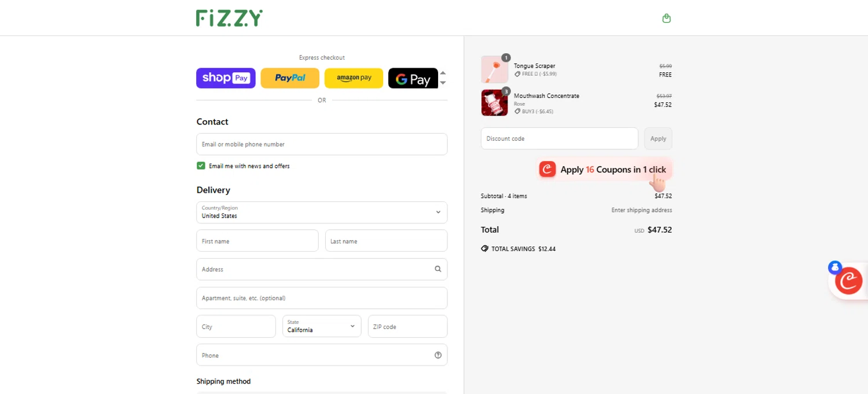This screenshot has height=394, width=868.
Task: Click the struck-through $53.97 price
Action: (664, 96)
